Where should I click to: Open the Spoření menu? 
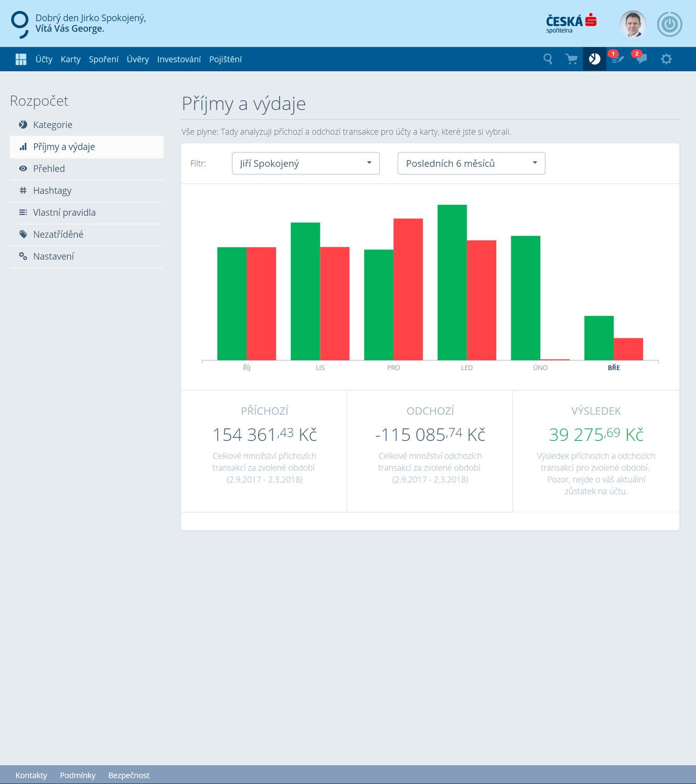pyautogui.click(x=104, y=59)
